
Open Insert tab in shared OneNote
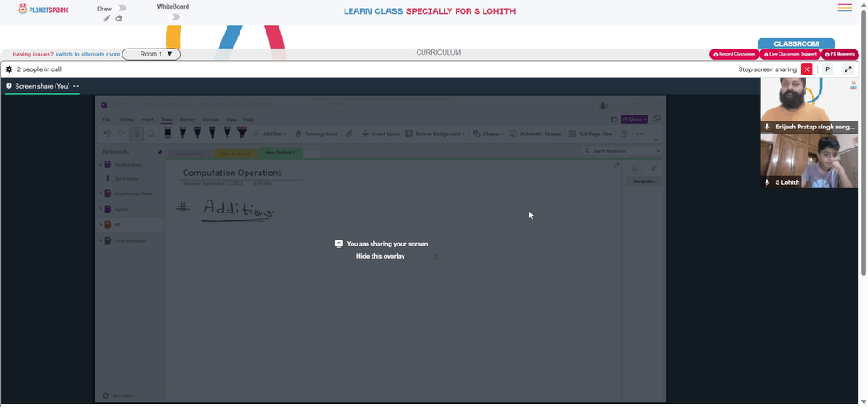[147, 120]
